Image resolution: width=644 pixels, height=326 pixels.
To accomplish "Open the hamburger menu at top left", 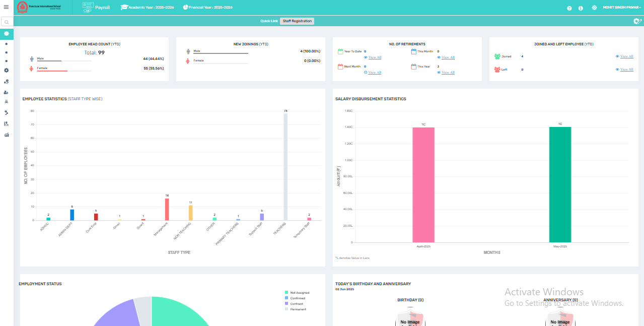I will tap(6, 7).
